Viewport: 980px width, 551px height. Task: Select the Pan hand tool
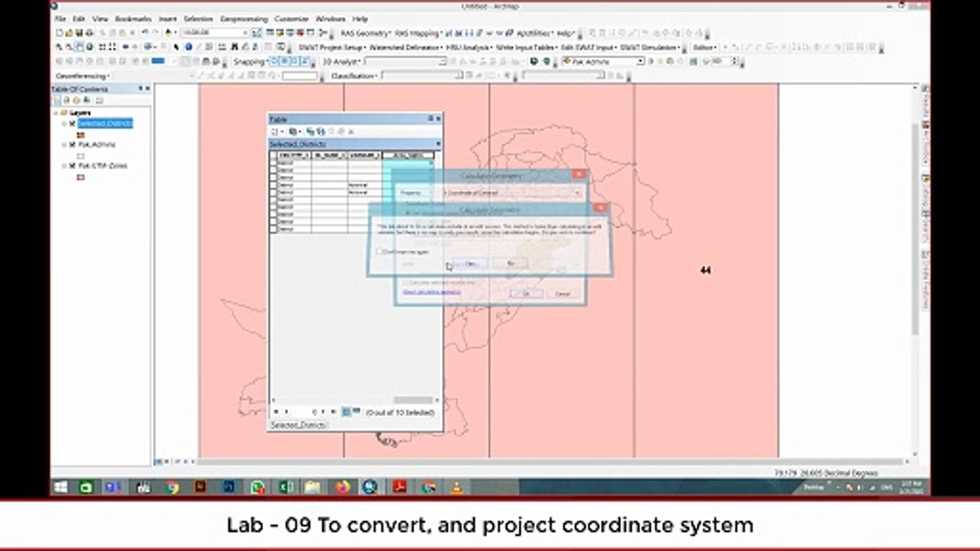coord(79,47)
